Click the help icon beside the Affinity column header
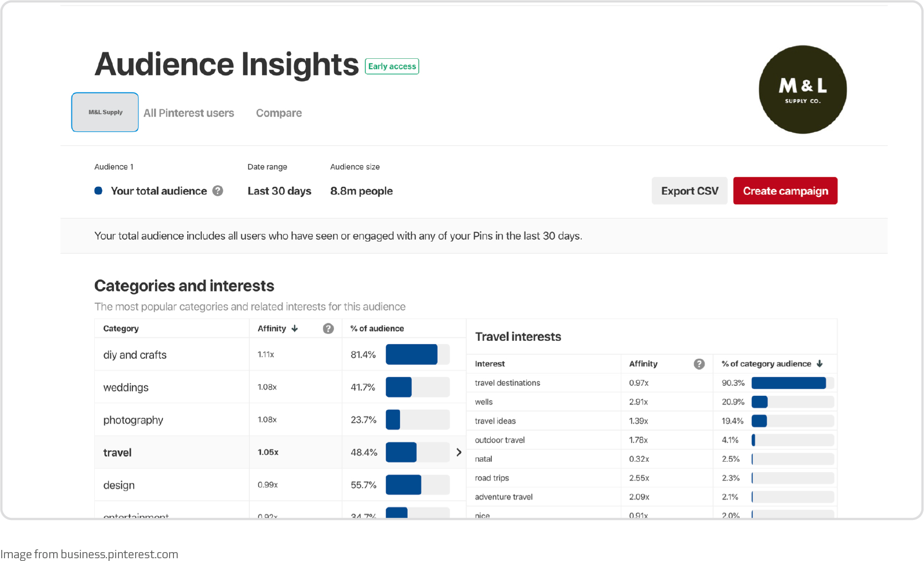The width and height of the screenshot is (924, 561). pyautogui.click(x=328, y=328)
